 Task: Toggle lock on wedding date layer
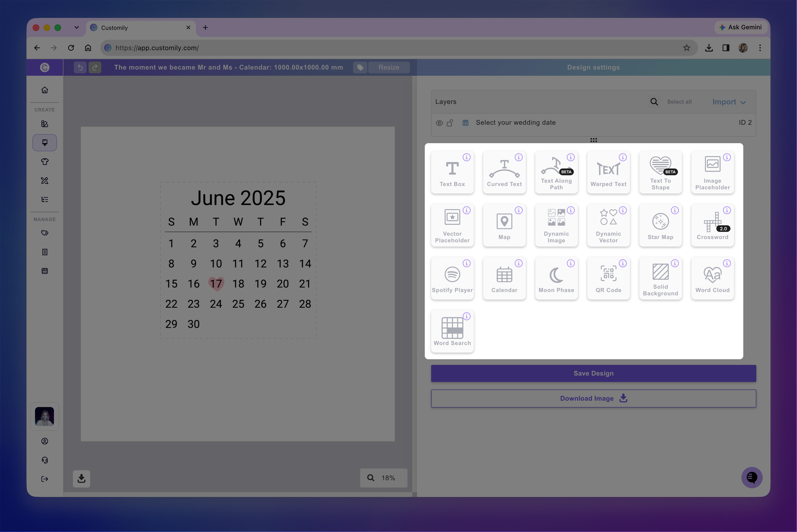coord(450,123)
